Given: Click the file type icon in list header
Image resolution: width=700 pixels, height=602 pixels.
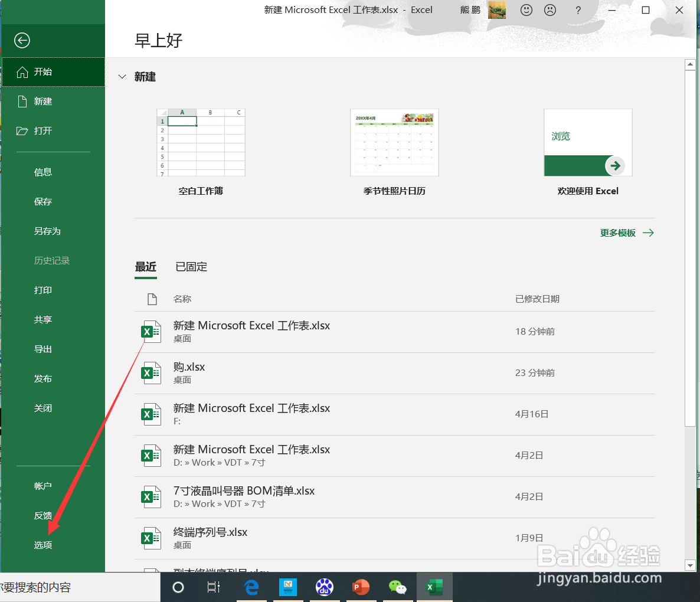Looking at the screenshot, I should point(152,299).
